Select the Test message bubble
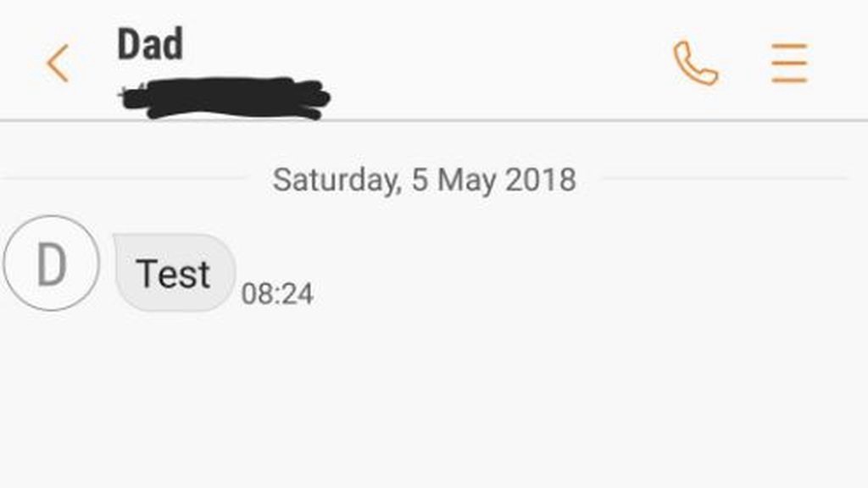Screen dimensions: 868x488 click(x=174, y=272)
